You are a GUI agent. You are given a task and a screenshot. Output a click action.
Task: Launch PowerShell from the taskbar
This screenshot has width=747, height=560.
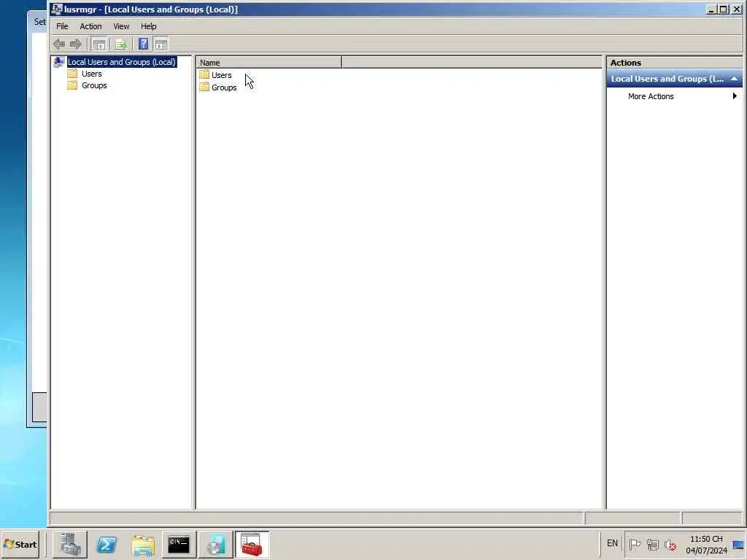[x=107, y=544]
